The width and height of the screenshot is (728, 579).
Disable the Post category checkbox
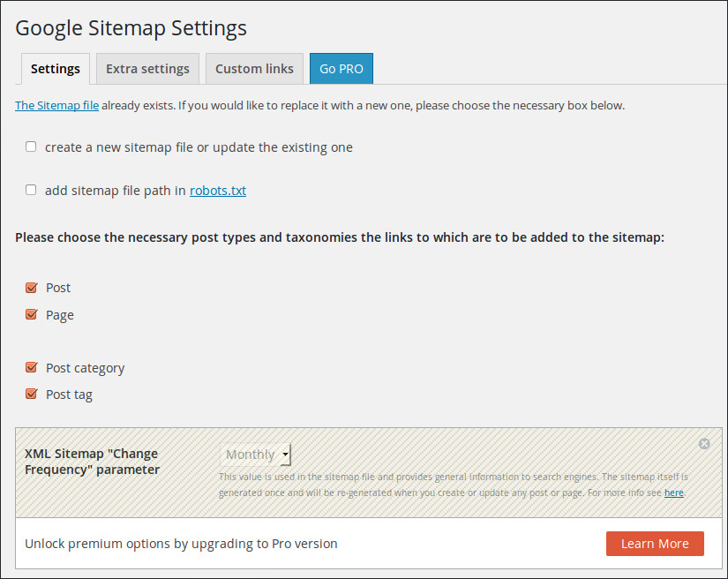point(32,368)
